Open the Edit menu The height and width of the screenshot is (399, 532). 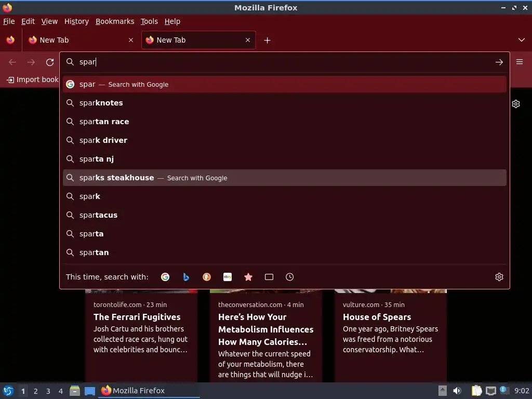[x=28, y=21]
